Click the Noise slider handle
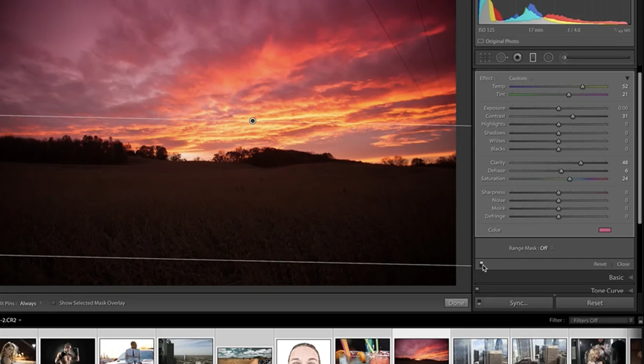 tap(559, 200)
